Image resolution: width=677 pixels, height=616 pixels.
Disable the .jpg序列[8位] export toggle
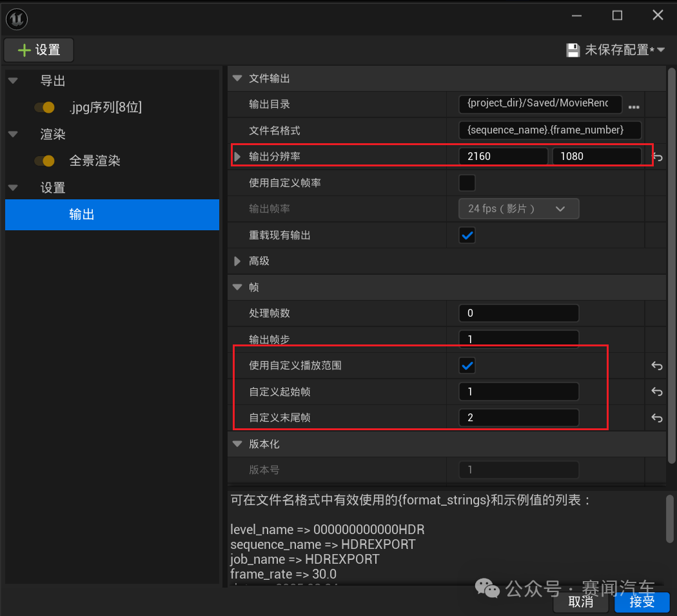43,107
